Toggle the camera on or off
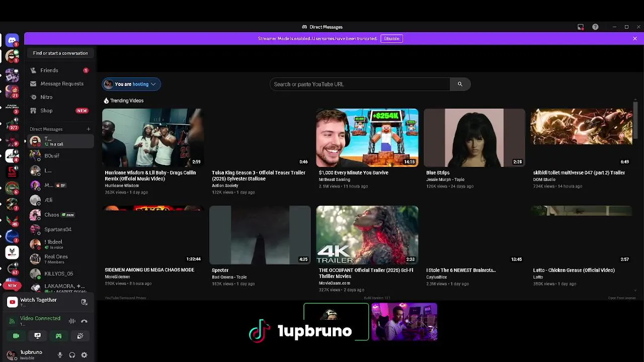The height and width of the screenshot is (362, 644). pos(16,336)
